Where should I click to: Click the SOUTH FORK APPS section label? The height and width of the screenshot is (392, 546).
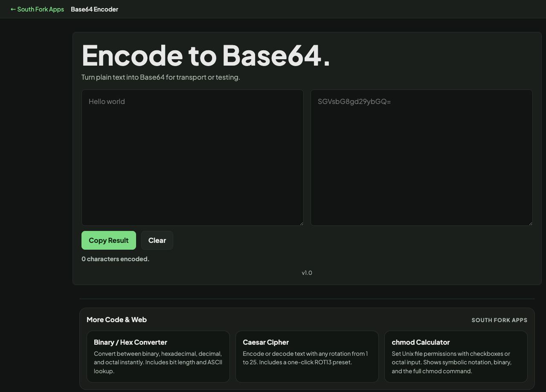pyautogui.click(x=500, y=320)
